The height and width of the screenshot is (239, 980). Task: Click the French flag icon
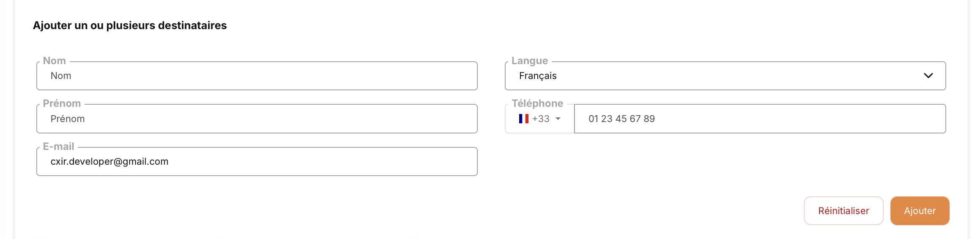pos(524,119)
